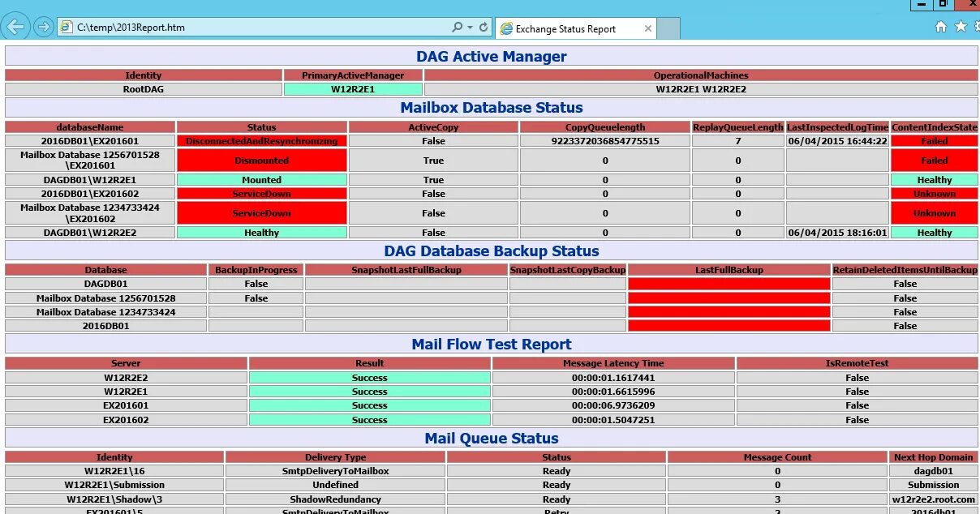Click the CopyQueuelength column header

pos(605,127)
